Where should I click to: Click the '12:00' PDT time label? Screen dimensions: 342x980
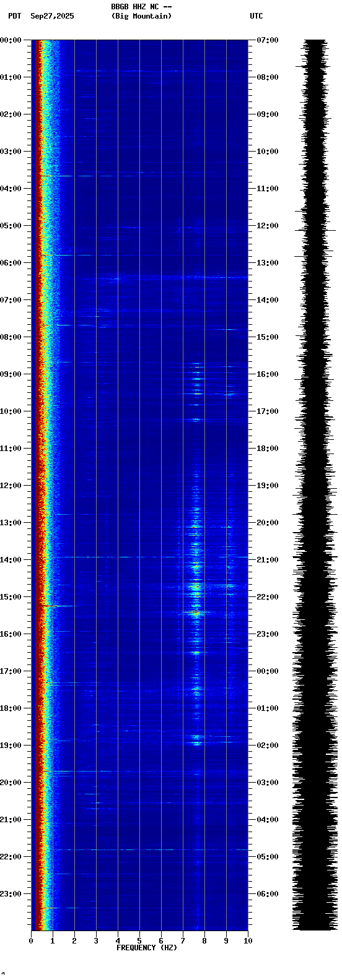[11, 486]
